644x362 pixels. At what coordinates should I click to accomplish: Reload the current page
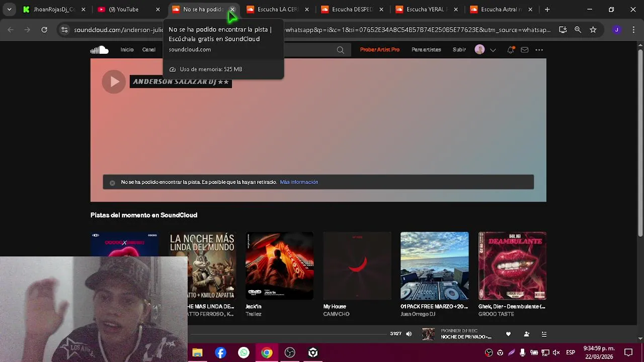pos(44,30)
